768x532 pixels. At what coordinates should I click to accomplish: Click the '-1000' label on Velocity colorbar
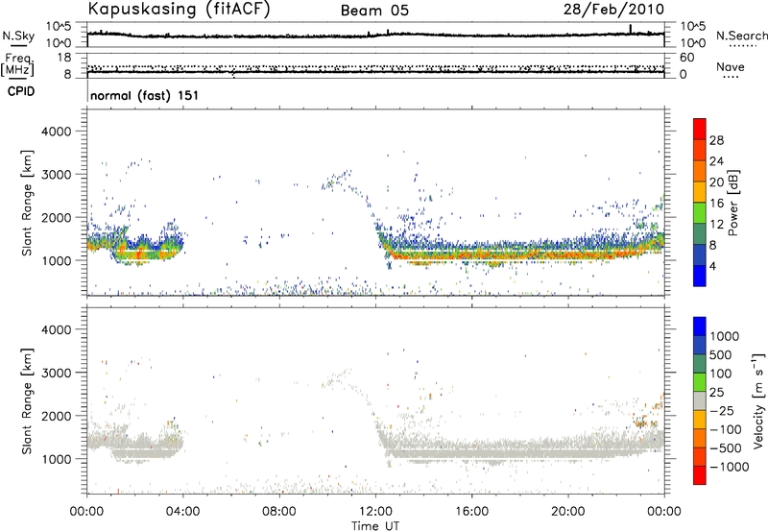pyautogui.click(x=729, y=467)
